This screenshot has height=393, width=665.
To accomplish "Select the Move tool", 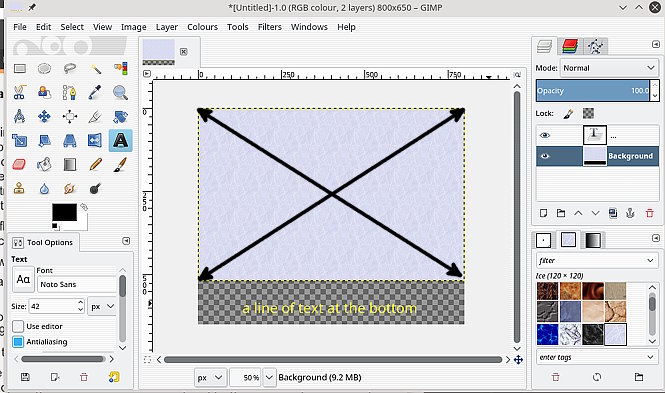I will click(x=45, y=116).
